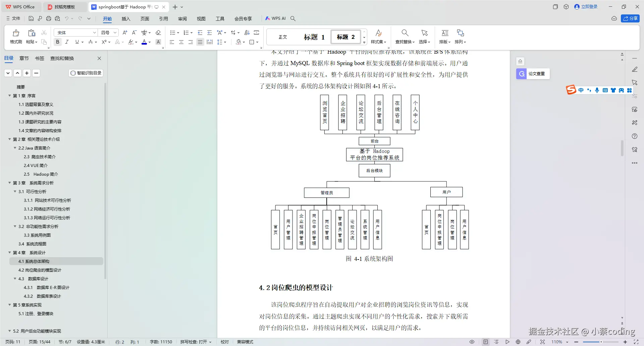
Task: Click the 论文查重 button
Action: 533,73
